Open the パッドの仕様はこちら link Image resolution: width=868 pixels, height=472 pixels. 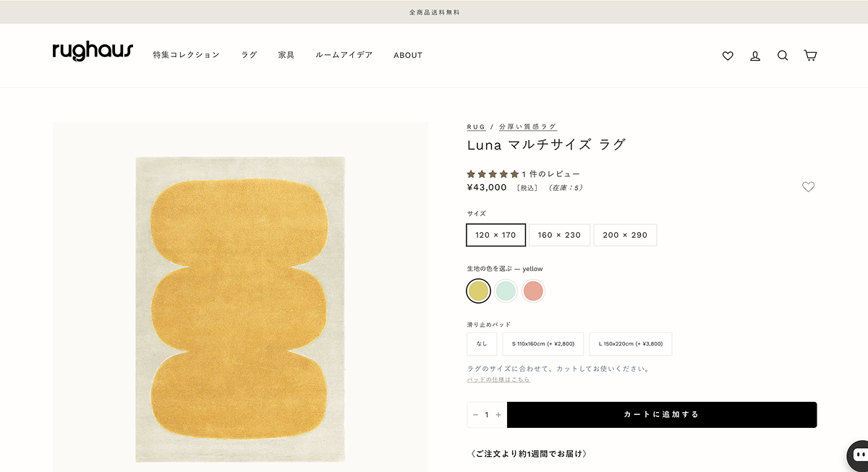498,379
